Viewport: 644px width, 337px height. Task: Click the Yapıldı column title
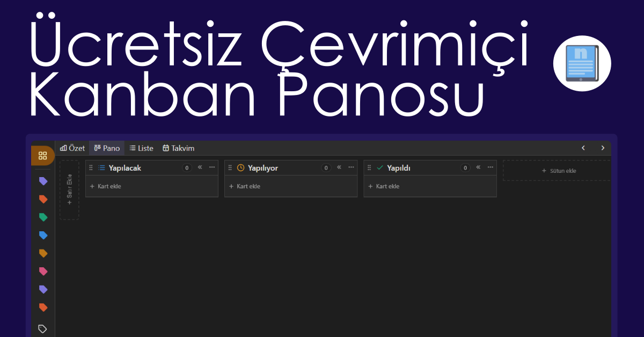click(x=399, y=168)
